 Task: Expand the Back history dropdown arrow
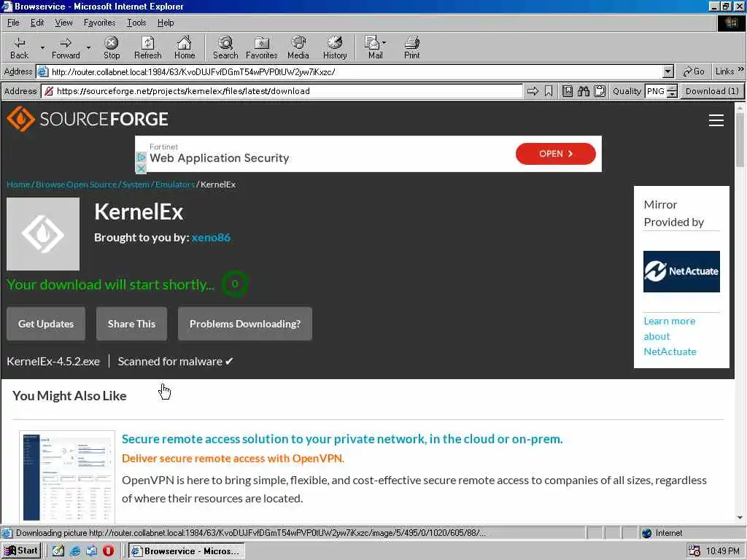tap(42, 47)
